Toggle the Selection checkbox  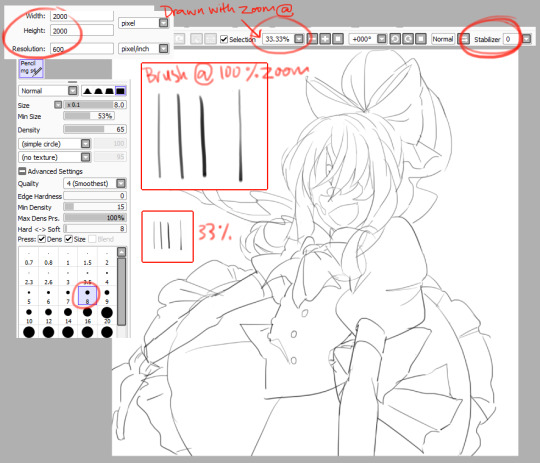(224, 39)
